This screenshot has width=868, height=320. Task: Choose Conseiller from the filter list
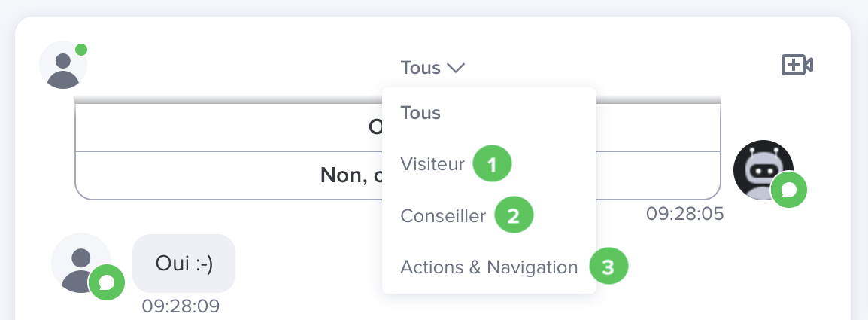(443, 216)
